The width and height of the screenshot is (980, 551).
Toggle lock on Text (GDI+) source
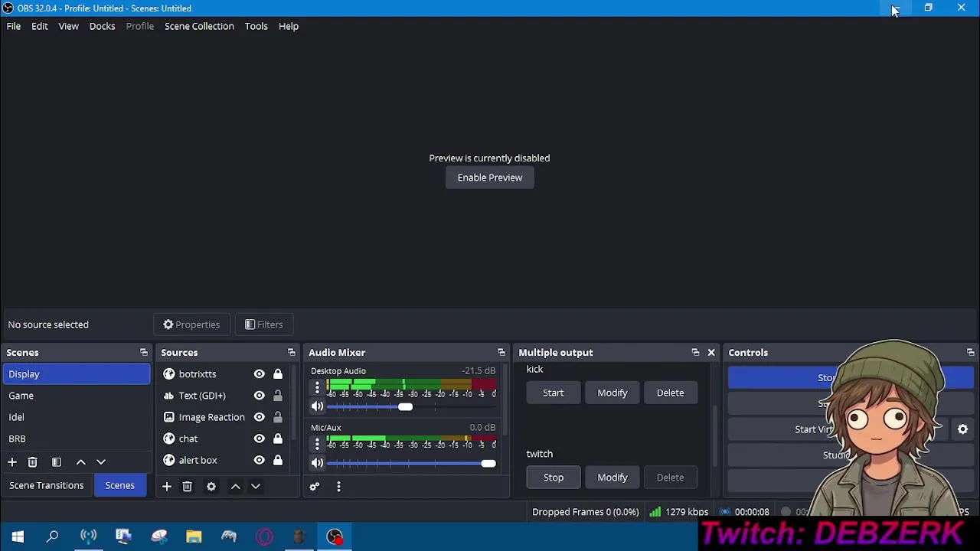point(278,396)
